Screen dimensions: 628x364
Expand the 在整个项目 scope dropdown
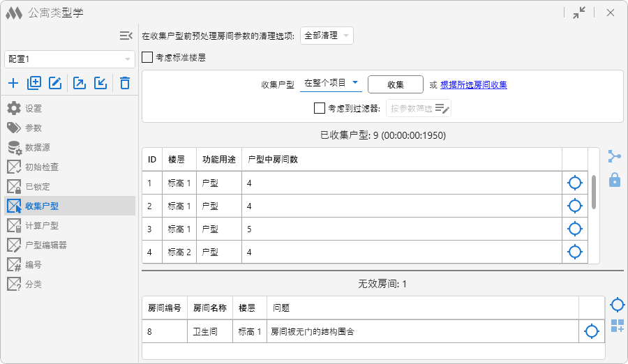pos(331,83)
